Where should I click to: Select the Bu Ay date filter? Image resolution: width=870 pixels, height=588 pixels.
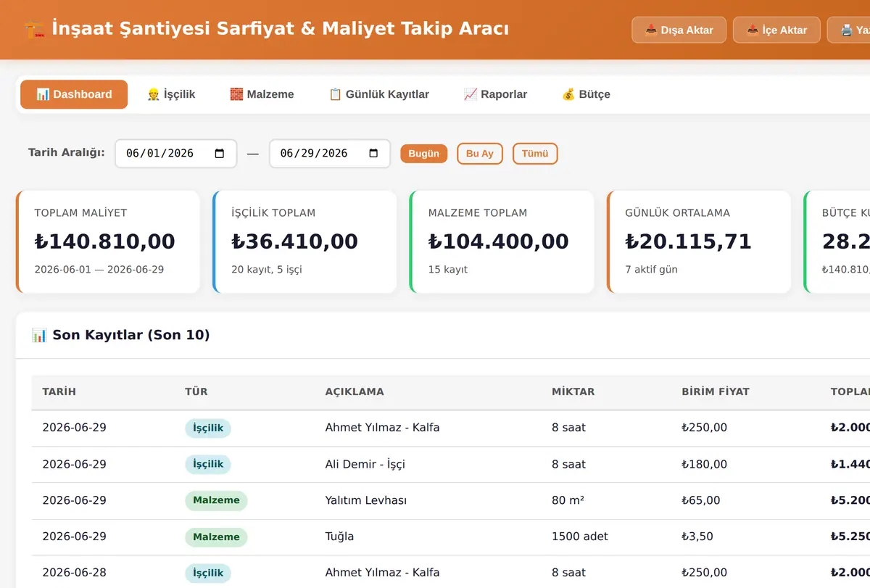(480, 154)
